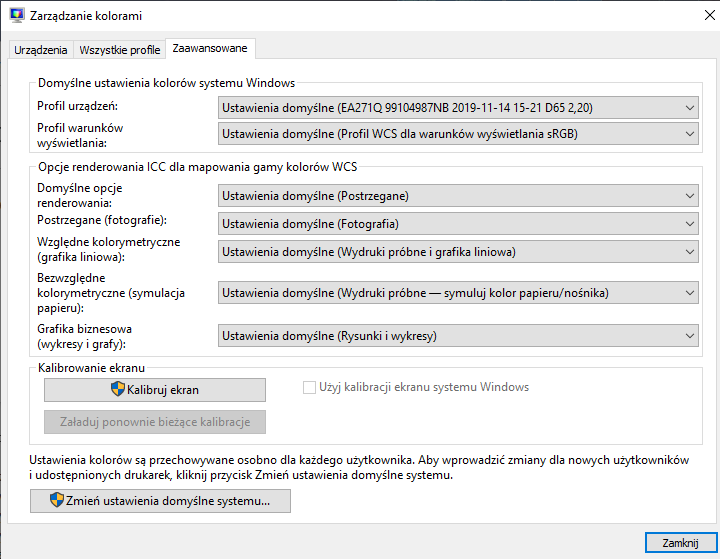Viewport: 720px width, 559px height.
Task: Expand the Profil warunków wyświetlania dropdown
Action: [458, 133]
